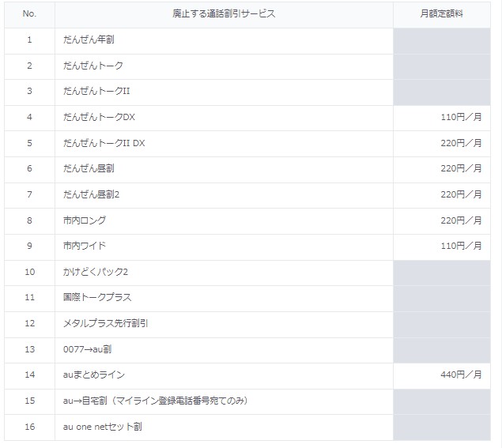
Task: Select the auまとめライン entry
Action: coord(94,375)
